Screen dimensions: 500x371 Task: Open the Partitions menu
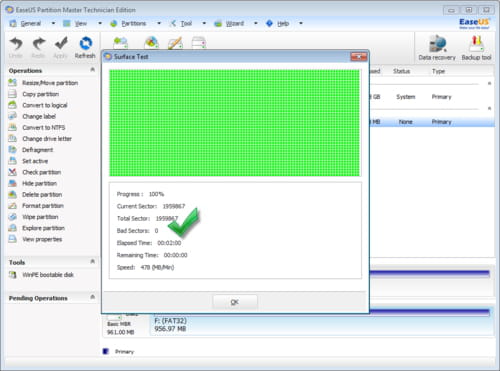133,24
